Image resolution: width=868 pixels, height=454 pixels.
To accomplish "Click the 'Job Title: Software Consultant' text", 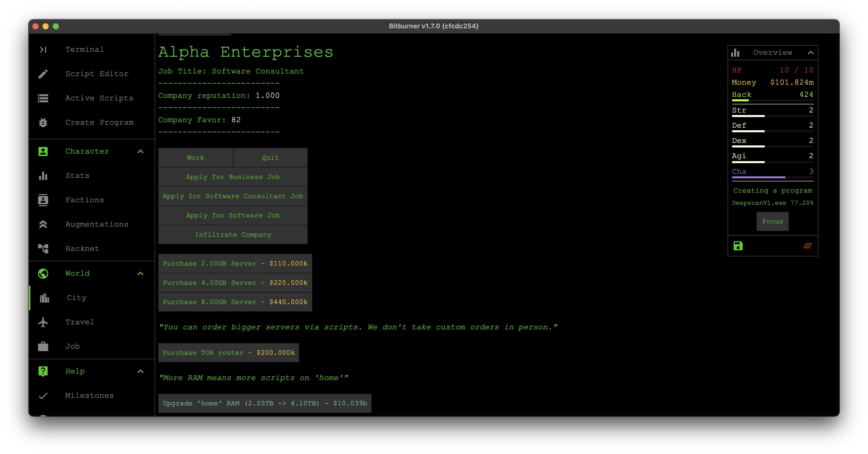I will 231,71.
